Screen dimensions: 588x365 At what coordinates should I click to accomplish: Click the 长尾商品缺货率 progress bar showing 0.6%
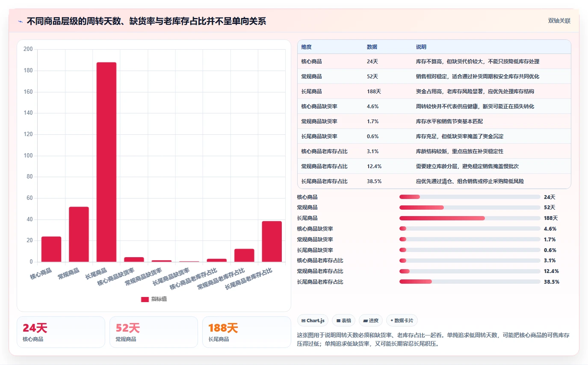[x=470, y=250]
